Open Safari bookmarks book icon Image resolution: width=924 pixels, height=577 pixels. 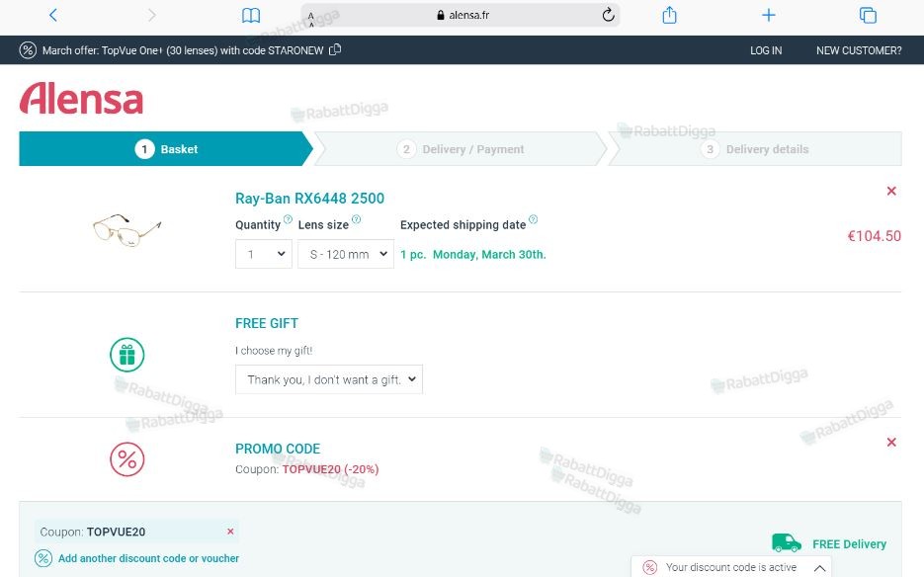tap(251, 16)
